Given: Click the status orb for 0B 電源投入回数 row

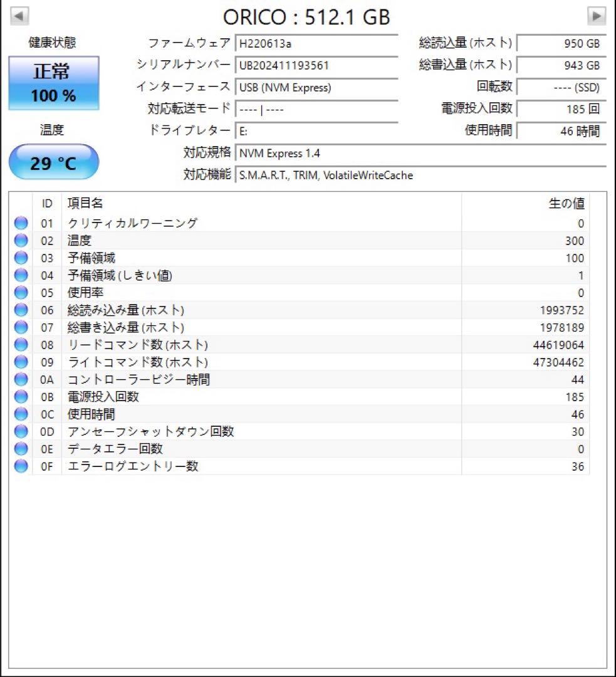Looking at the screenshot, I should pyautogui.click(x=21, y=396).
